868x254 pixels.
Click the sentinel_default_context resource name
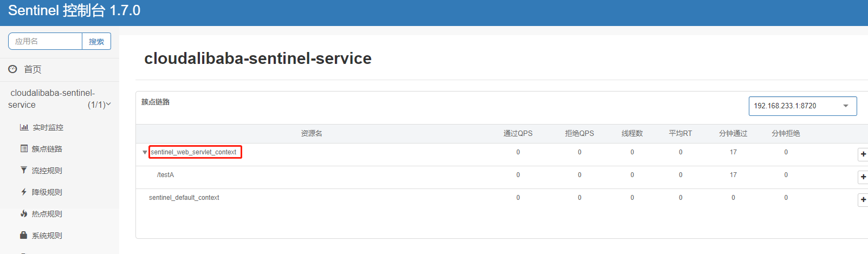click(x=184, y=198)
